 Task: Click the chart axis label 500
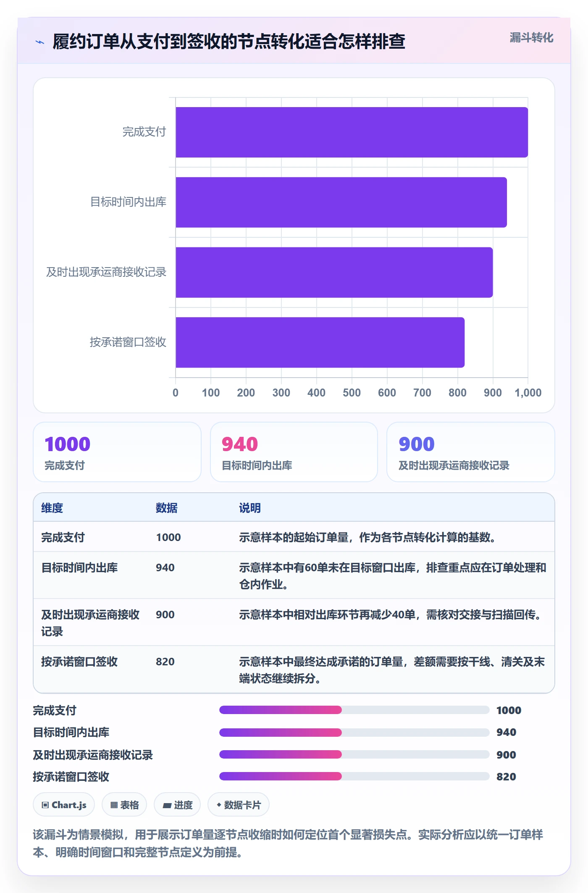(x=352, y=393)
